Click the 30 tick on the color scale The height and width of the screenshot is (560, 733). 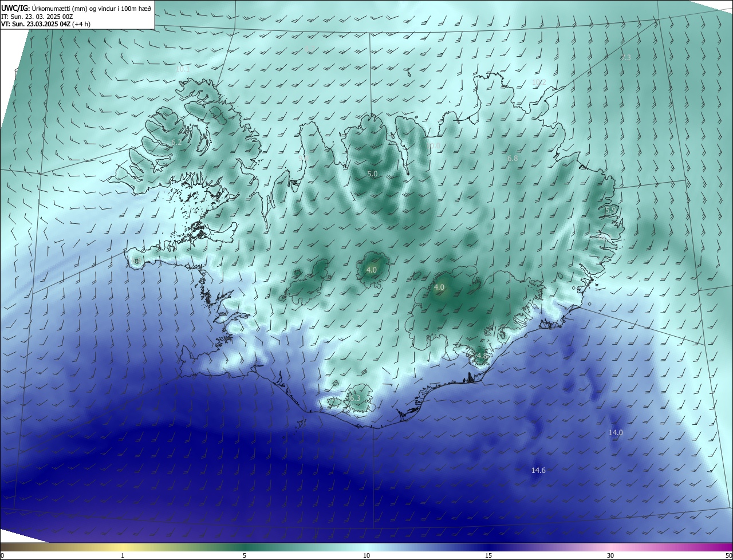coord(610,555)
